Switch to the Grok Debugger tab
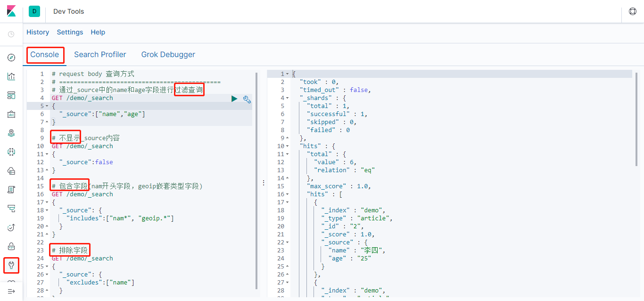Viewport: 644px width, 301px height. click(x=168, y=55)
